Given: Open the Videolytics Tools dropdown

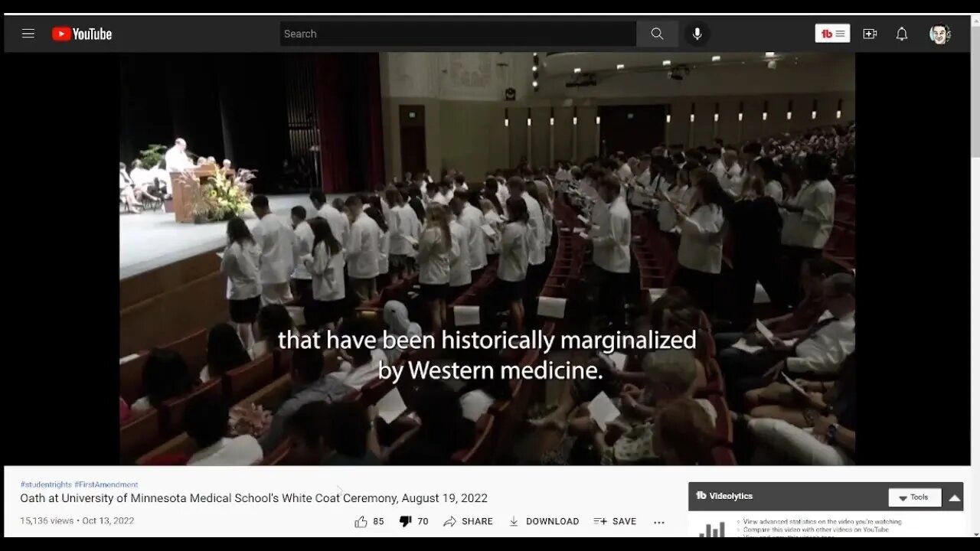Looking at the screenshot, I should tap(915, 497).
